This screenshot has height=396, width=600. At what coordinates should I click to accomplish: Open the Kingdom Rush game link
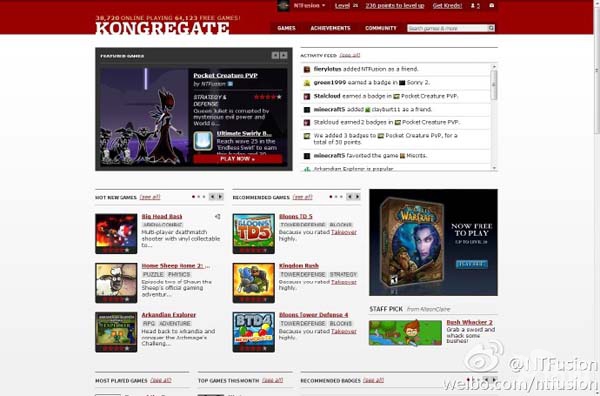(299, 266)
